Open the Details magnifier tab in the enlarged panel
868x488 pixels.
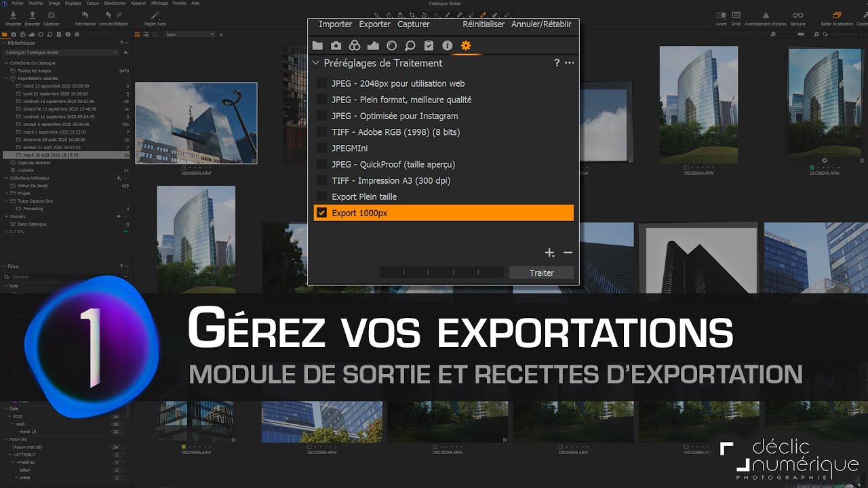[410, 45]
